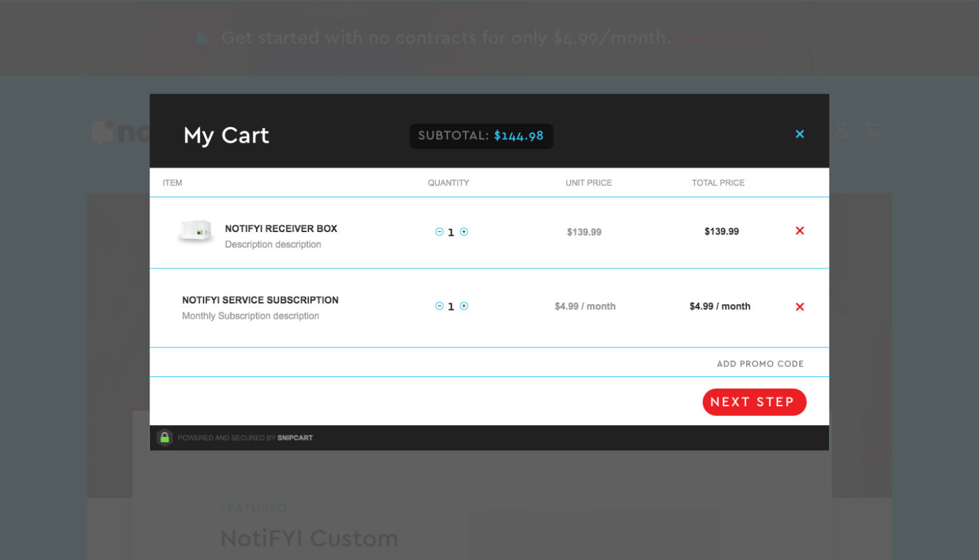Click the user account icon behind the cart
The image size is (979, 560).
841,129
